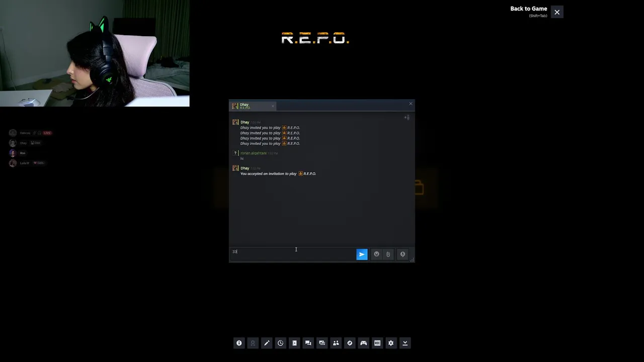Image resolution: width=644 pixels, height=362 pixels.
Task: Open the discussions chat-bubbles icon
Action: (x=308, y=343)
